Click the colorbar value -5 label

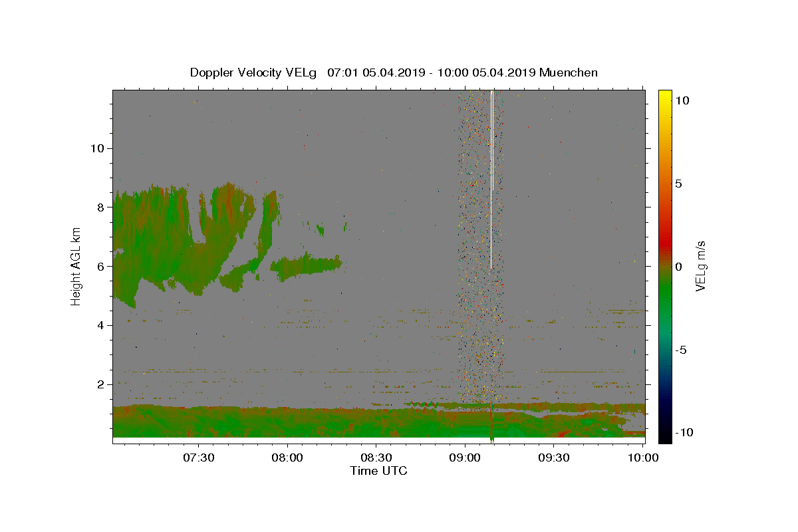pos(681,349)
